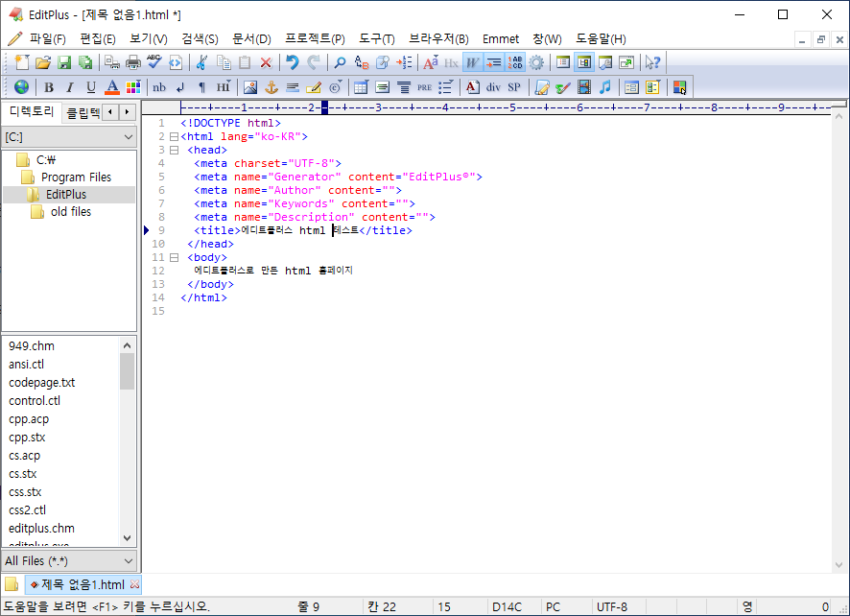Click the music note sound icon
The width and height of the screenshot is (850, 616).
[604, 87]
